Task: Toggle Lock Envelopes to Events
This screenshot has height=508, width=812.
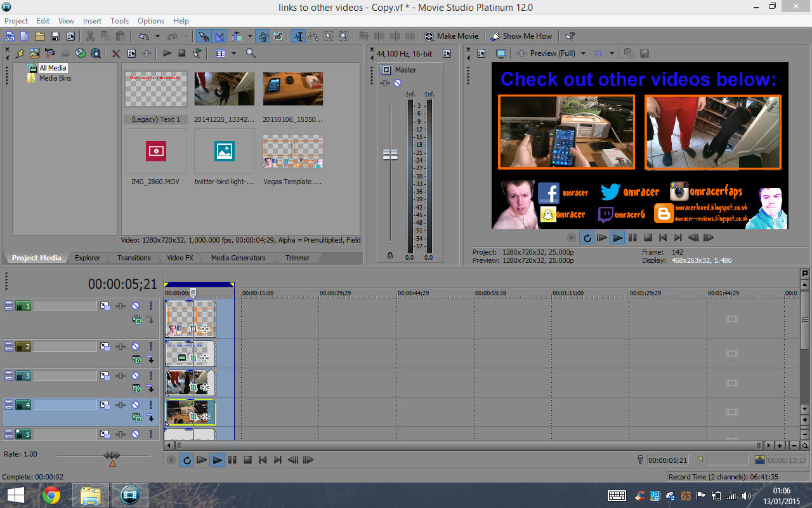Action: 263,36
